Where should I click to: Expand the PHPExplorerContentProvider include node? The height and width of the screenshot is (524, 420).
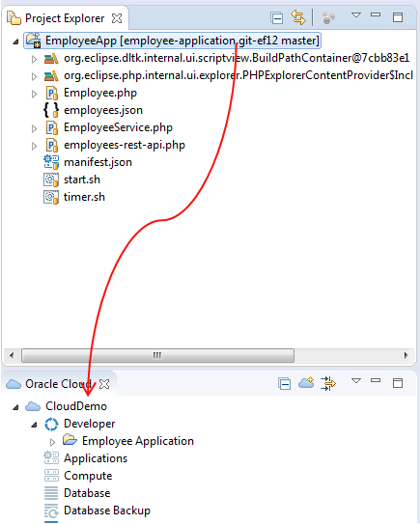click(x=34, y=76)
